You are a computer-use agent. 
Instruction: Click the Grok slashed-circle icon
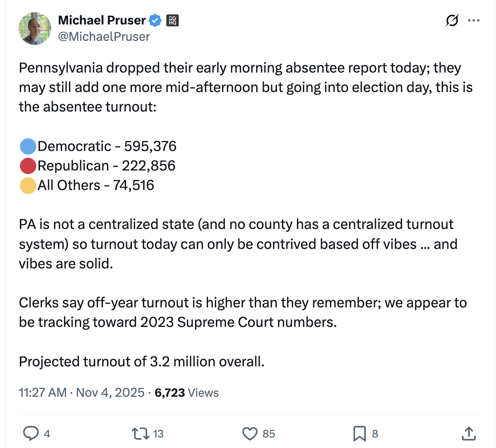pos(452,20)
